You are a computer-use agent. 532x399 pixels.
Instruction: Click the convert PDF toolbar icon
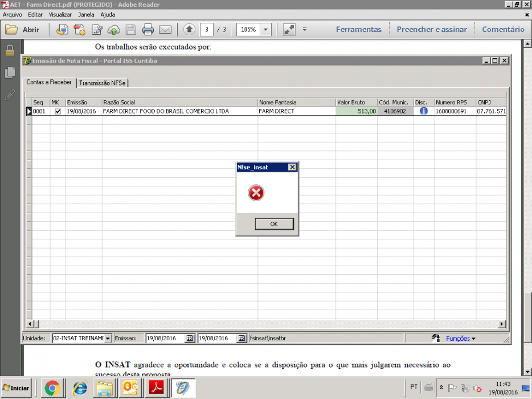(x=79, y=30)
